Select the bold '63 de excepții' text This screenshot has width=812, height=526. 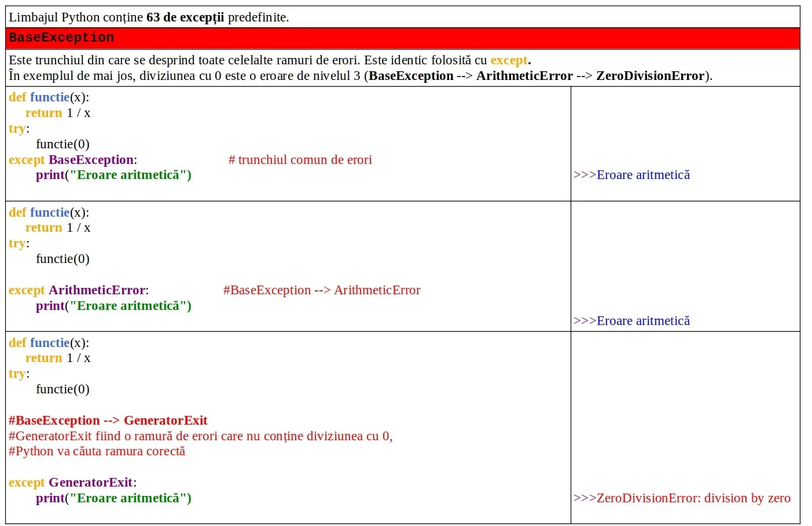pos(185,17)
